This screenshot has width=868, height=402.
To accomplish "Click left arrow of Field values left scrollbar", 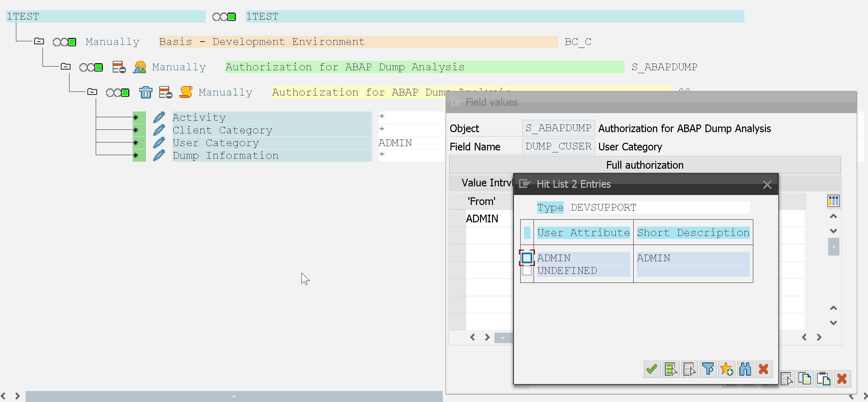I will click(x=472, y=337).
